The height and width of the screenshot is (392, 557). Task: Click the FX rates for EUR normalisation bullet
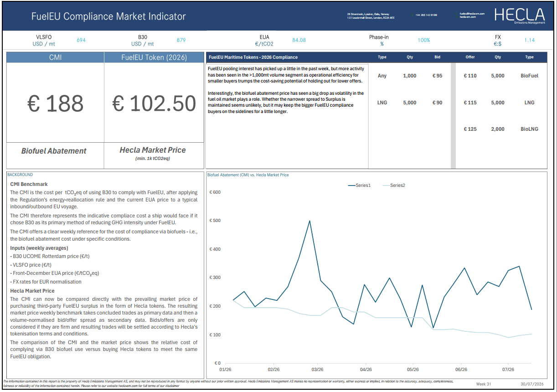coord(47,282)
